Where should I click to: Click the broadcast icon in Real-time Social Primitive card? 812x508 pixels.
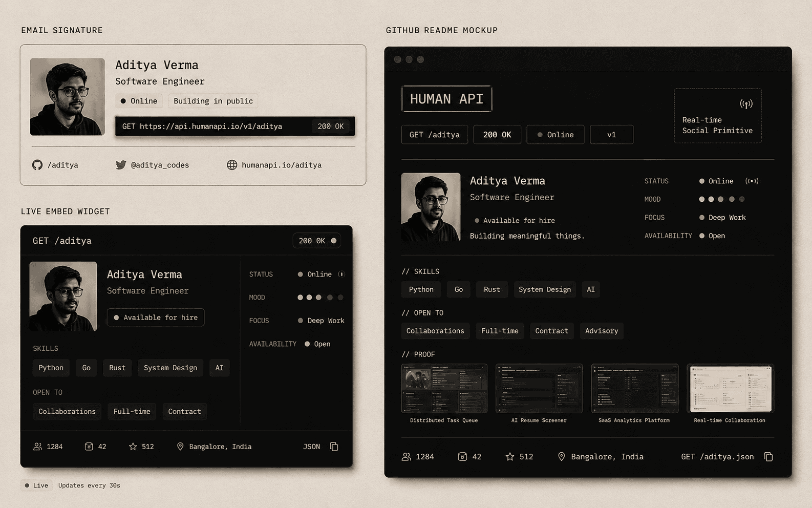pos(746,104)
